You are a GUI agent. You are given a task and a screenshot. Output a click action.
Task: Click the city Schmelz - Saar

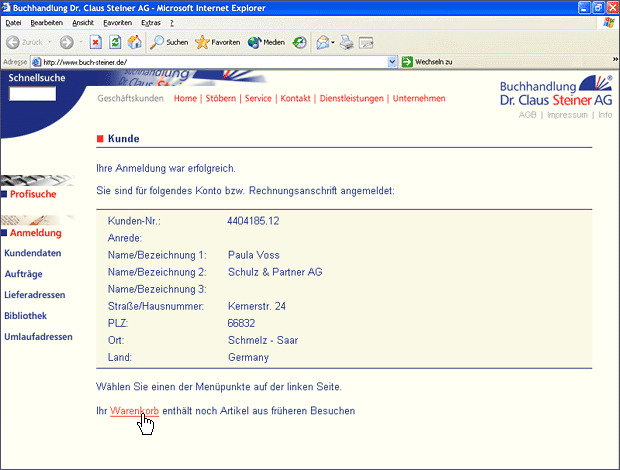[x=263, y=340]
